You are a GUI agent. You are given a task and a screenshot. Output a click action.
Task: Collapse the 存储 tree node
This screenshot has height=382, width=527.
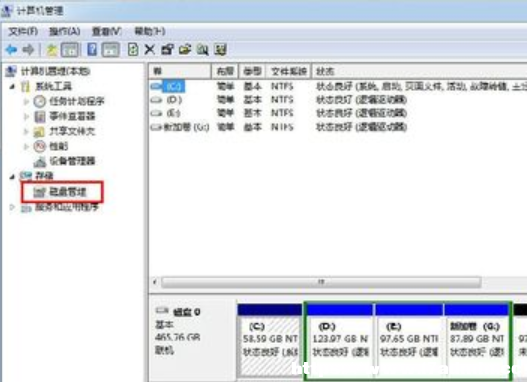pyautogui.click(x=12, y=176)
